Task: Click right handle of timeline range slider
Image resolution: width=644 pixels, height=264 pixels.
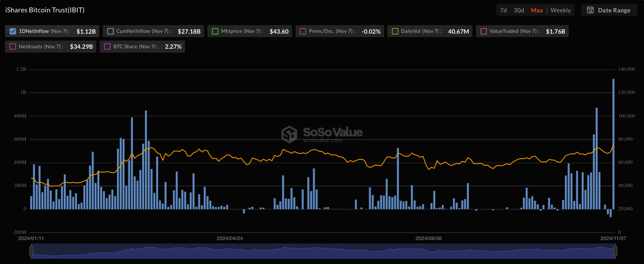Action: coord(615,251)
